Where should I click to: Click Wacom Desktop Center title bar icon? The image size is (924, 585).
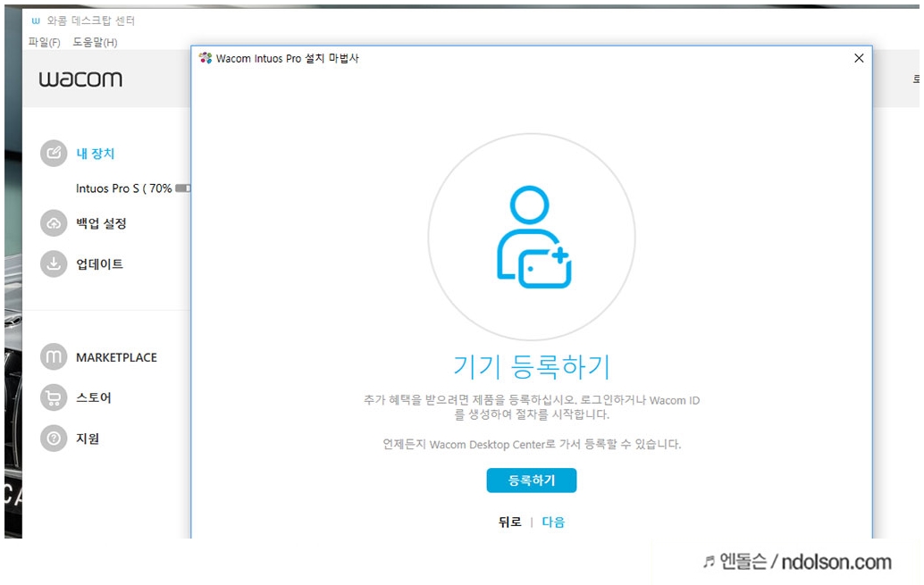(x=36, y=21)
